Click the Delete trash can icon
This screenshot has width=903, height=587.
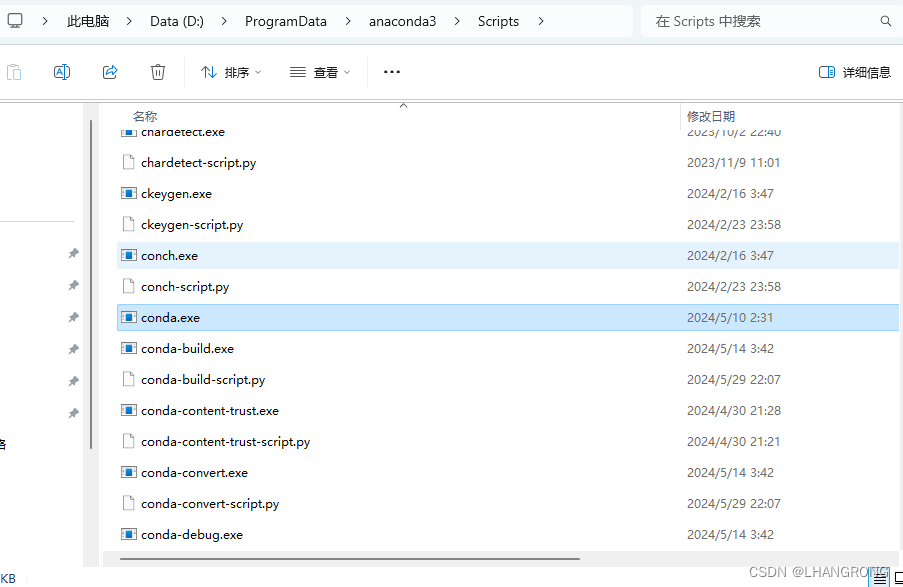tap(158, 72)
